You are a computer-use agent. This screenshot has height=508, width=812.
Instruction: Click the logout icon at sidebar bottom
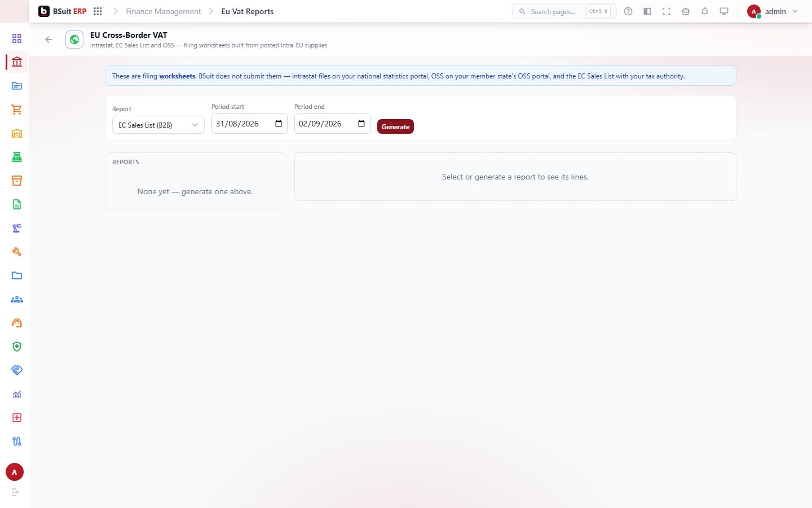click(15, 492)
